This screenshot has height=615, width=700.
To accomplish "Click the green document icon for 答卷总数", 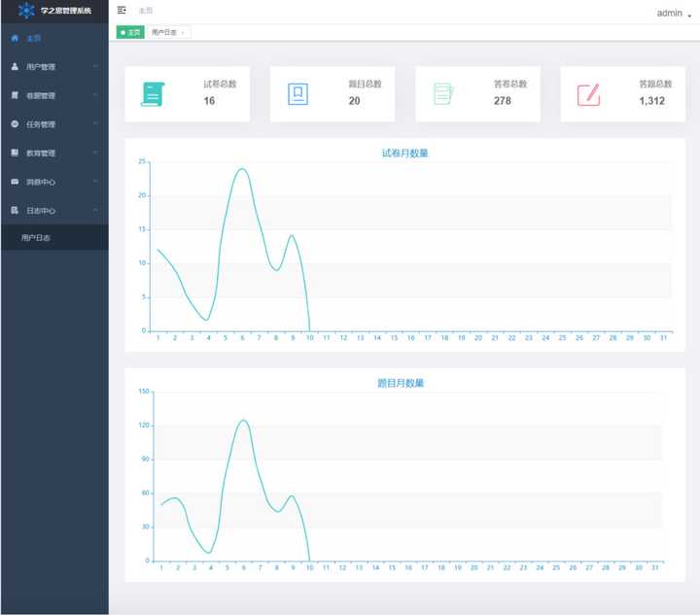I will point(443,94).
